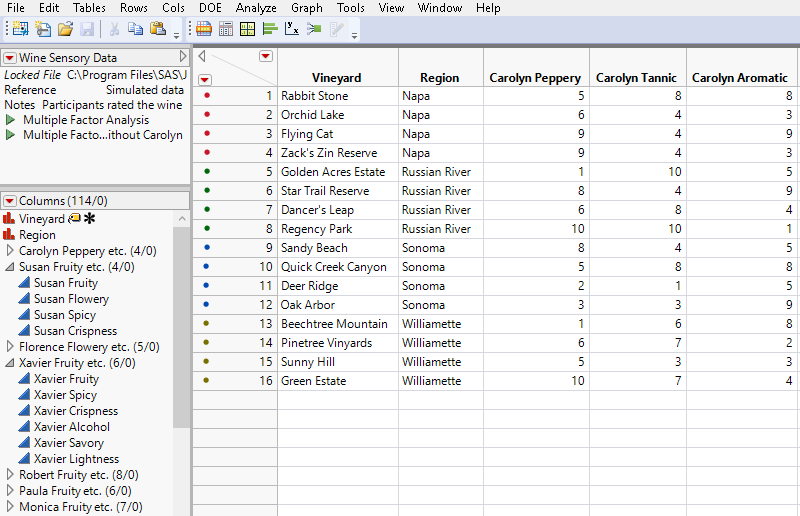
Task: Click the asterisk icon beside Vineyard
Action: pyautogui.click(x=89, y=218)
